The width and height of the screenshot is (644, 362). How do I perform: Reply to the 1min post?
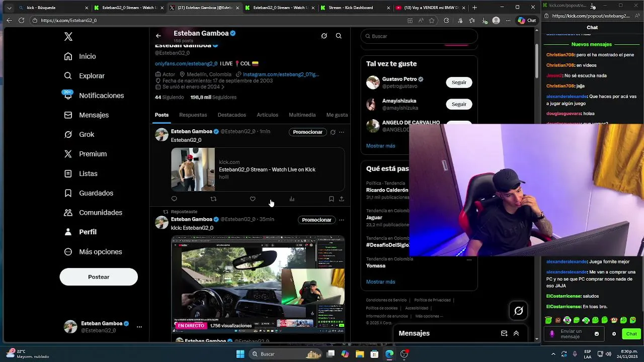tap(174, 199)
